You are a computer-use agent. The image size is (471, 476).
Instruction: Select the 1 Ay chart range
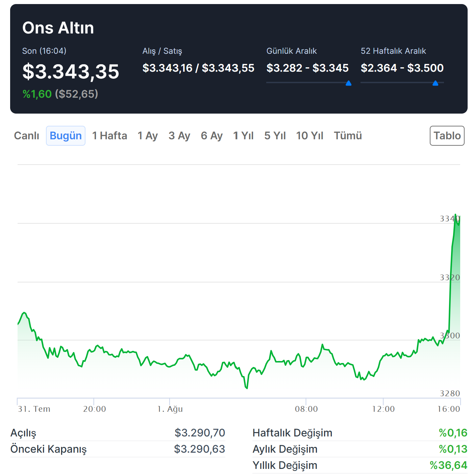148,136
